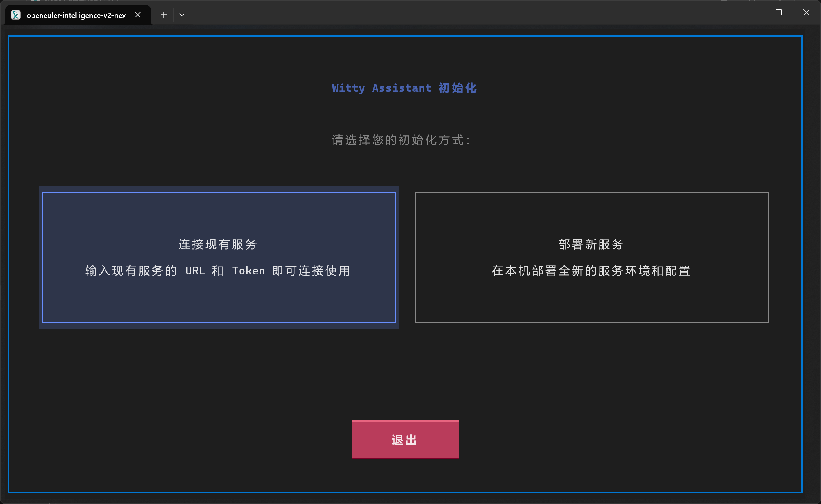Open profile selection via the down arrow
Viewport: 821px width, 504px height.
coord(182,15)
